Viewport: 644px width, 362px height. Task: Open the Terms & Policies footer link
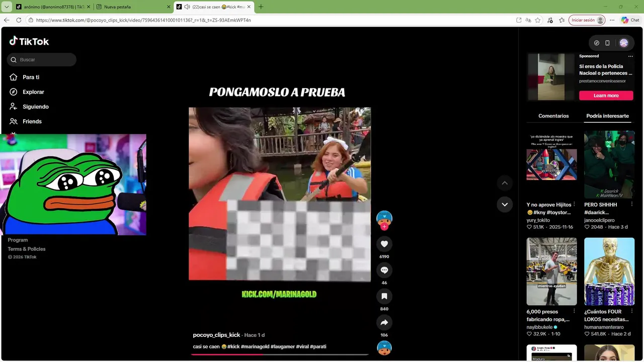27,249
